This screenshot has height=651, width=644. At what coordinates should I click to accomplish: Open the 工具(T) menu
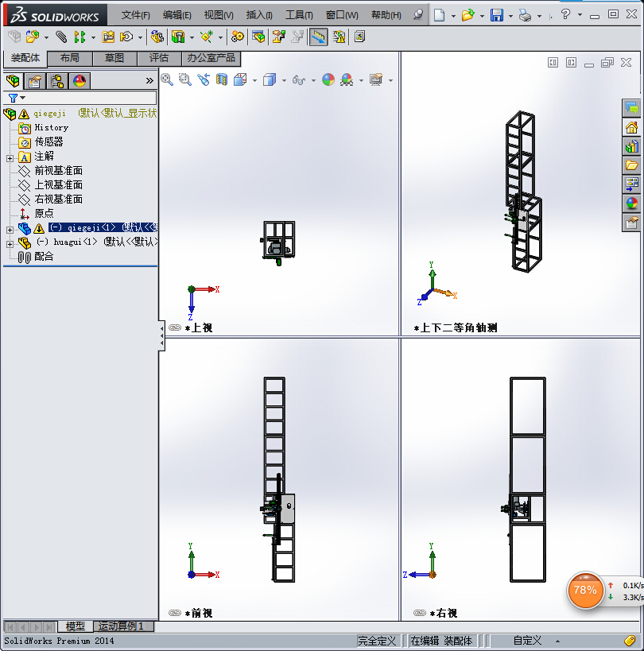coord(299,15)
